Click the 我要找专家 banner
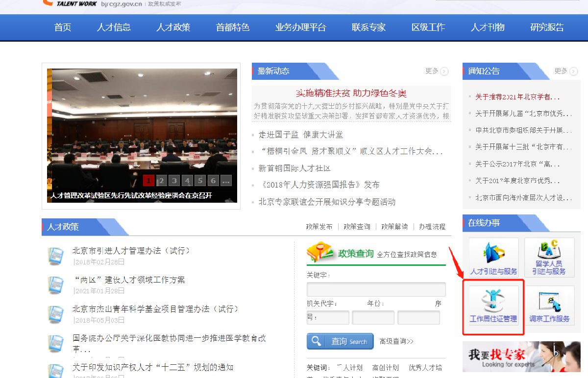Image resolution: width=588 pixels, height=378 pixels. [521, 356]
